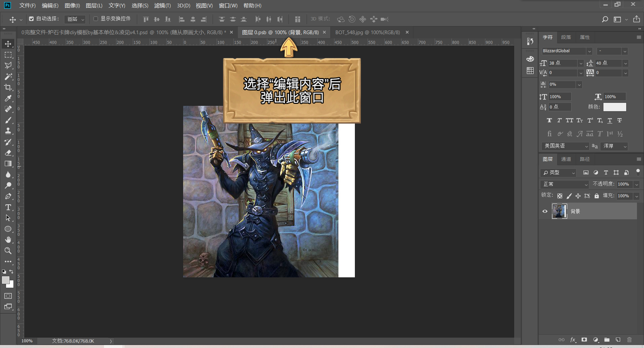Select the Gradient tool
The height and width of the screenshot is (348, 644).
coord(8,163)
